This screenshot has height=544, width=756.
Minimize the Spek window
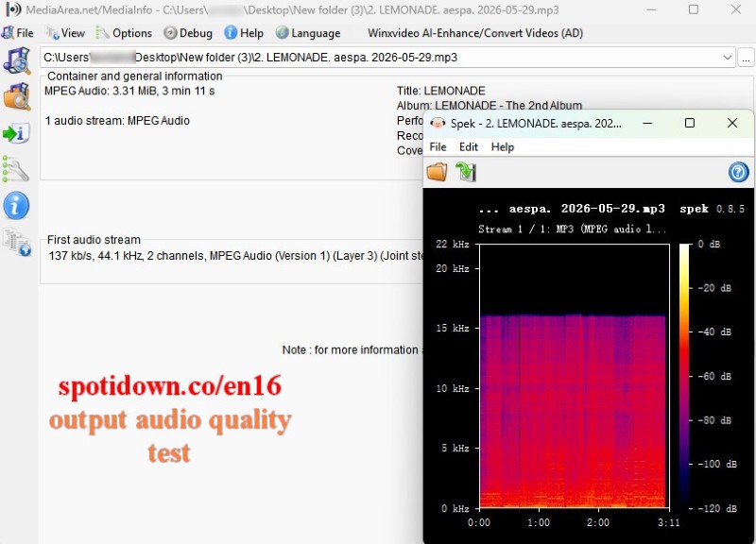click(647, 123)
